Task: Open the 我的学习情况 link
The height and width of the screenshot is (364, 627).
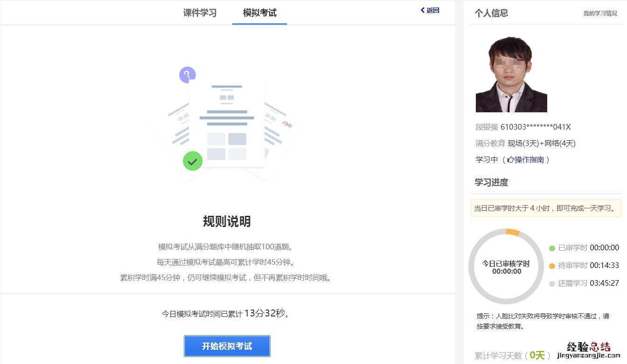Action: tap(600, 14)
